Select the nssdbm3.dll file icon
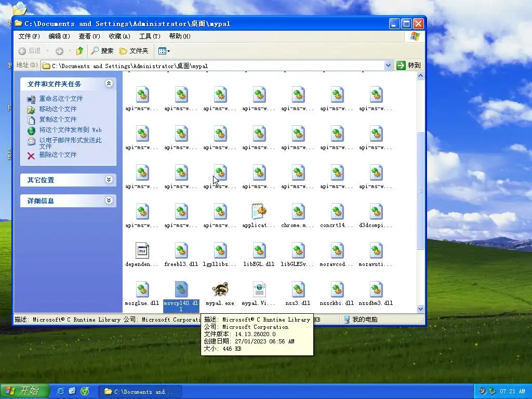532x399 pixels. (376, 289)
